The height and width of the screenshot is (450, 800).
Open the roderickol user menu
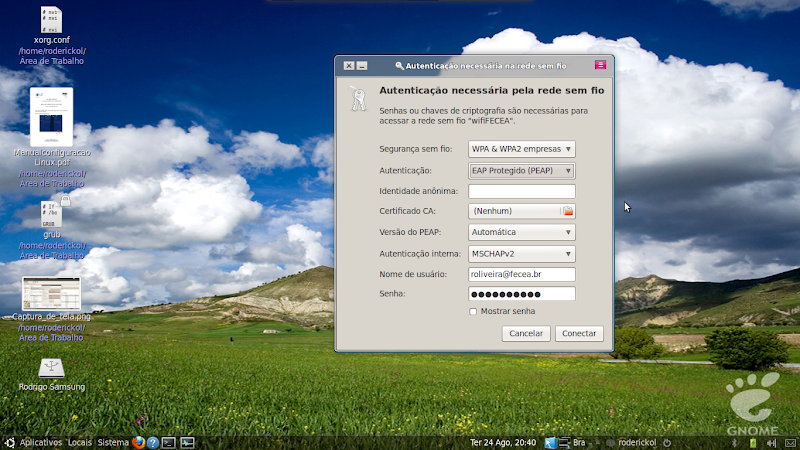[x=637, y=442]
